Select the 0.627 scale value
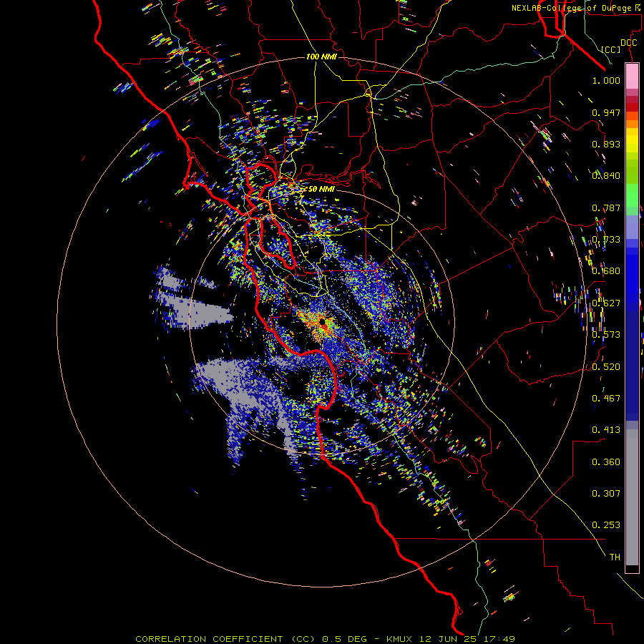 click(606, 303)
